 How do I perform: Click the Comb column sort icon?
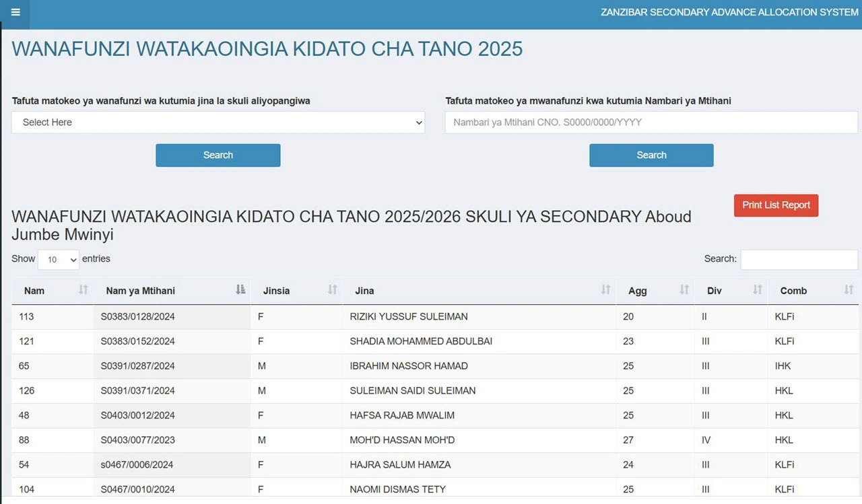[x=849, y=290]
